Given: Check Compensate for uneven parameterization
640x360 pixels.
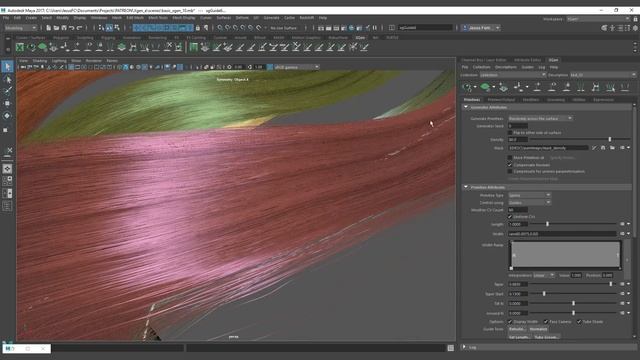Looking at the screenshot, I should (x=510, y=171).
